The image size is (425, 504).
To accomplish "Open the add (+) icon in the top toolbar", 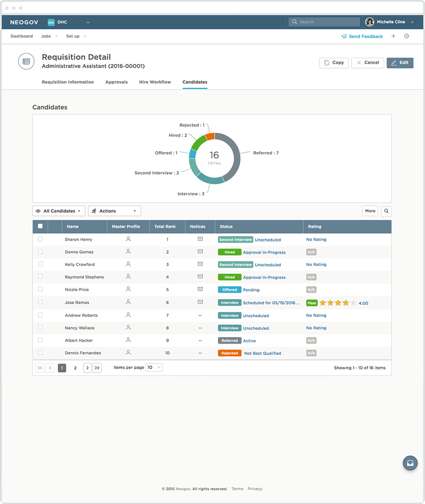I will coord(393,36).
